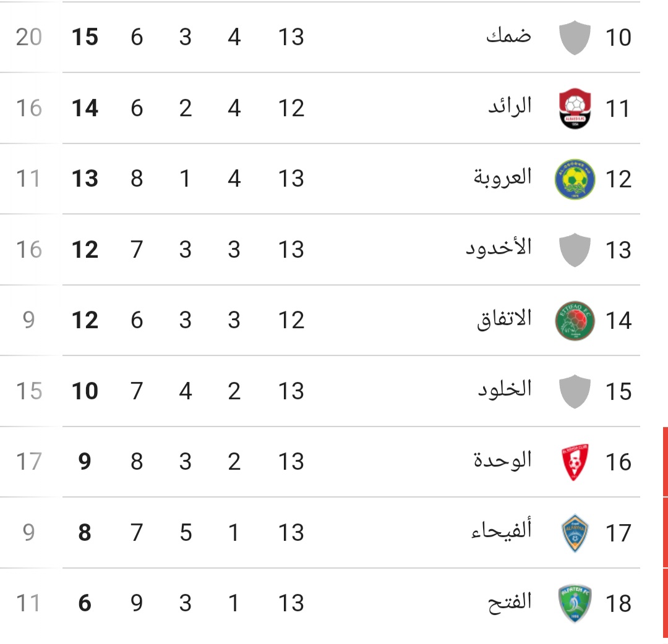Open the ضمك team page

point(508,36)
